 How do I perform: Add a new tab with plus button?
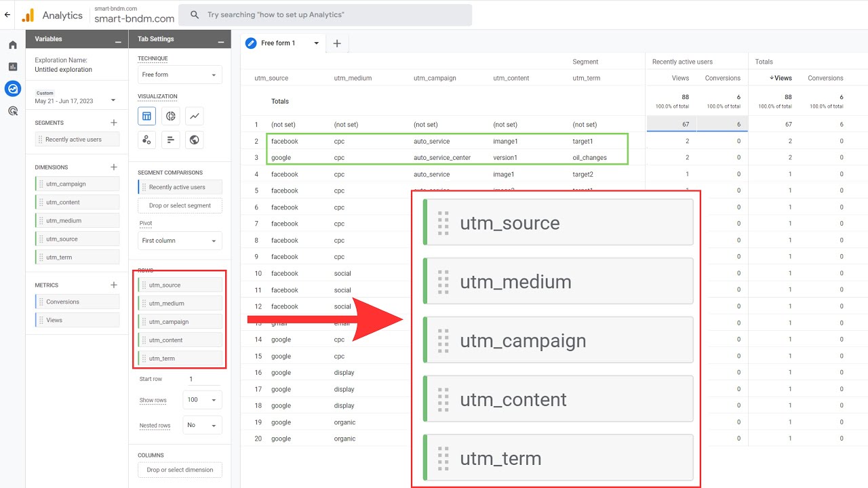point(336,43)
